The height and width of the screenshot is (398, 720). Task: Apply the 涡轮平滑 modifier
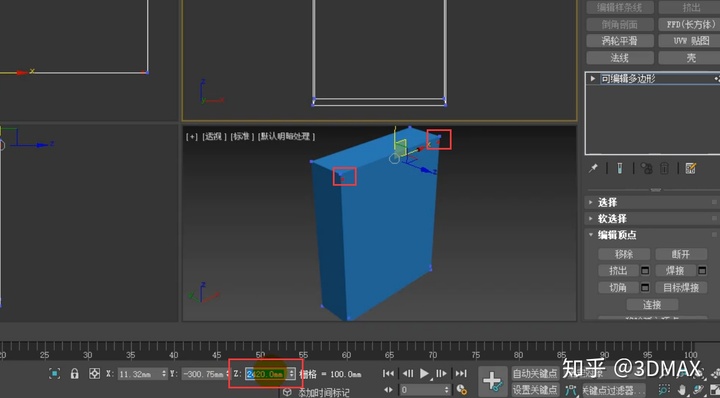620,41
